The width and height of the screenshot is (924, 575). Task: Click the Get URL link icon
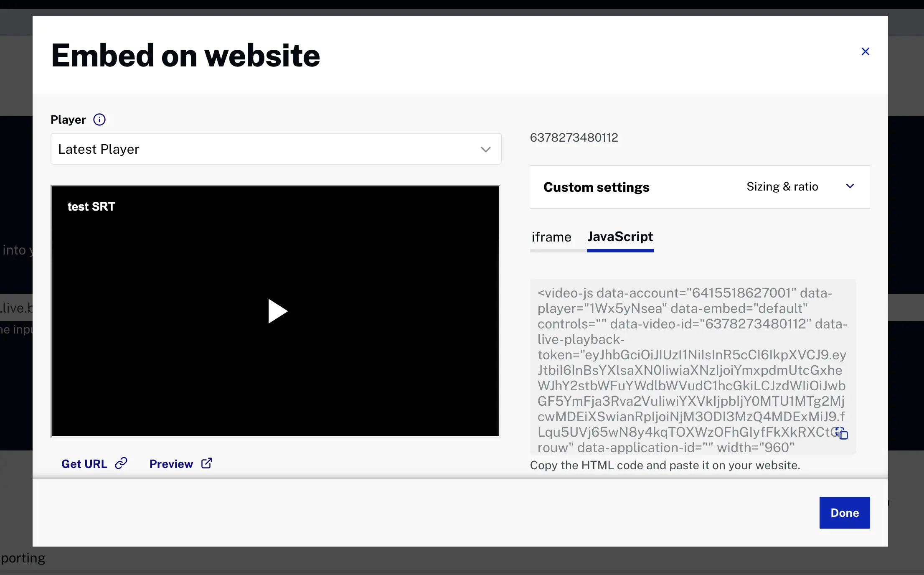(121, 463)
